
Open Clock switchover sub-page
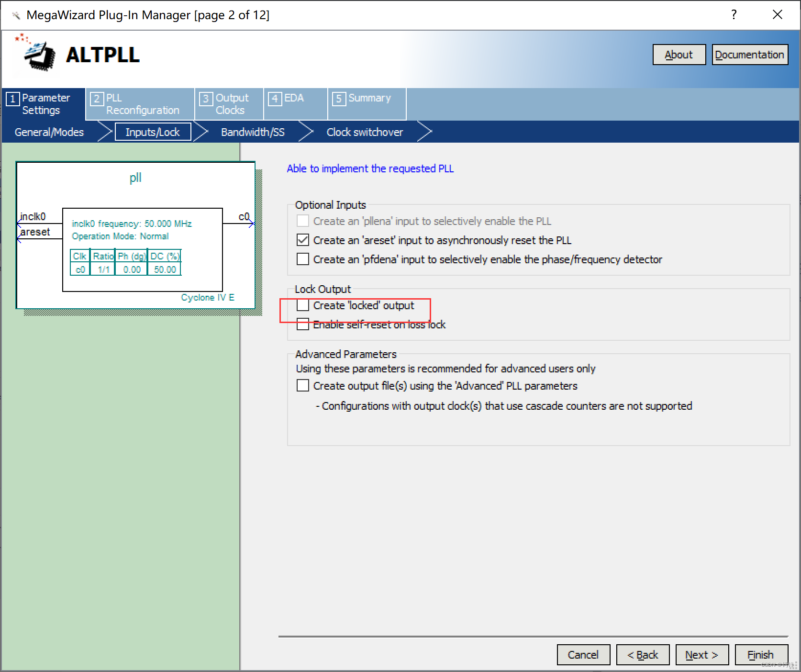[x=365, y=132]
